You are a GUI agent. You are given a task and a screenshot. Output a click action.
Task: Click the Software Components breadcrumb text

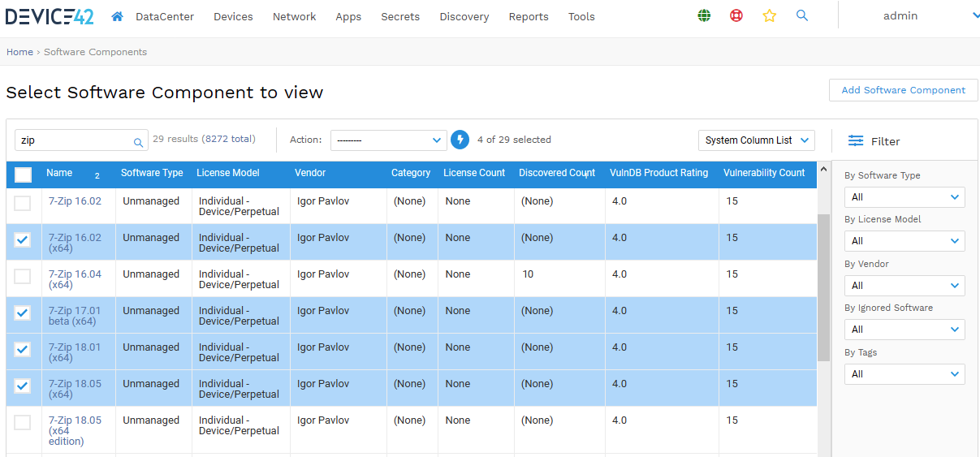coord(96,52)
